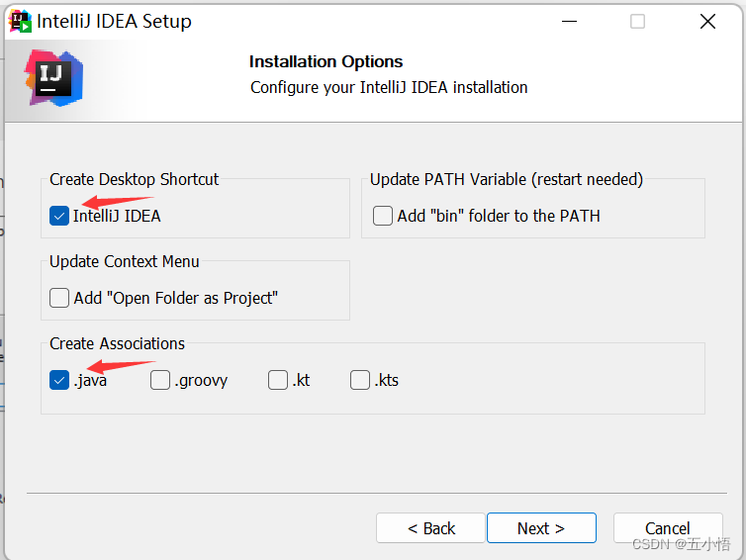Click the "IntelliJ IDEA Setup" title text
The width and height of the screenshot is (746, 560).
[114, 22]
